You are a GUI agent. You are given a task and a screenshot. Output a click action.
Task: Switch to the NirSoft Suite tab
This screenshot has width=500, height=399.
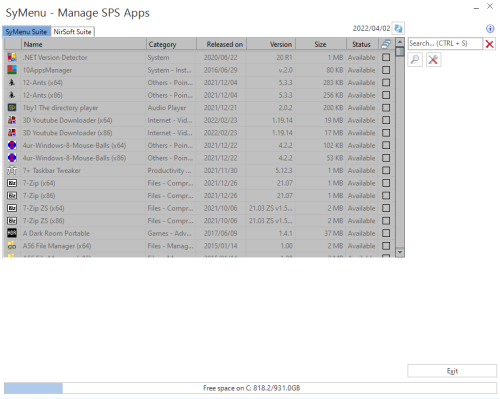pyautogui.click(x=73, y=32)
